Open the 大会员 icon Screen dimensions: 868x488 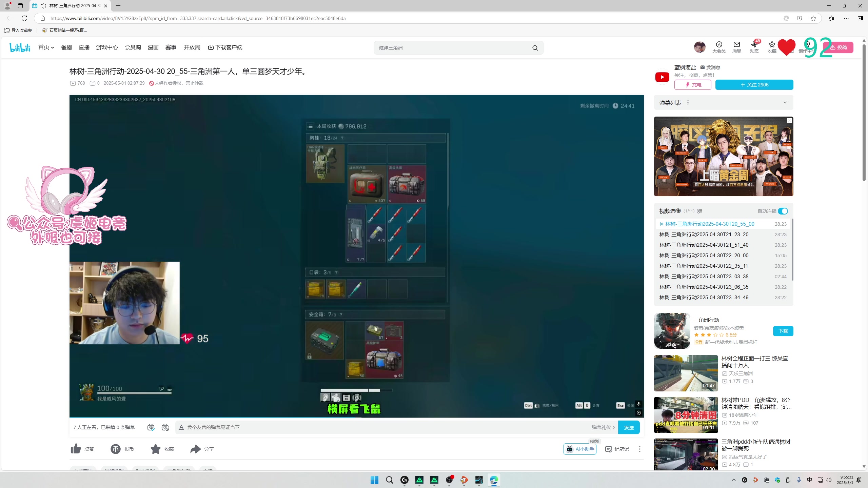point(719,47)
